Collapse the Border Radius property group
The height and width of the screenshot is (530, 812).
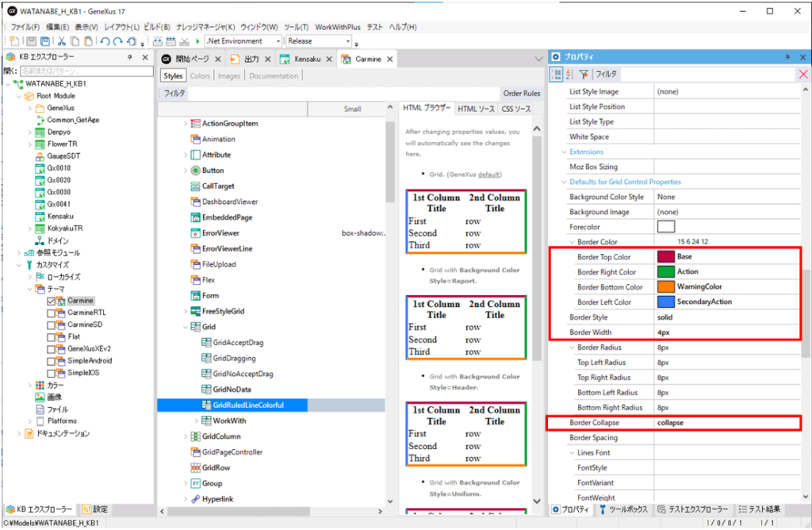pyautogui.click(x=573, y=348)
